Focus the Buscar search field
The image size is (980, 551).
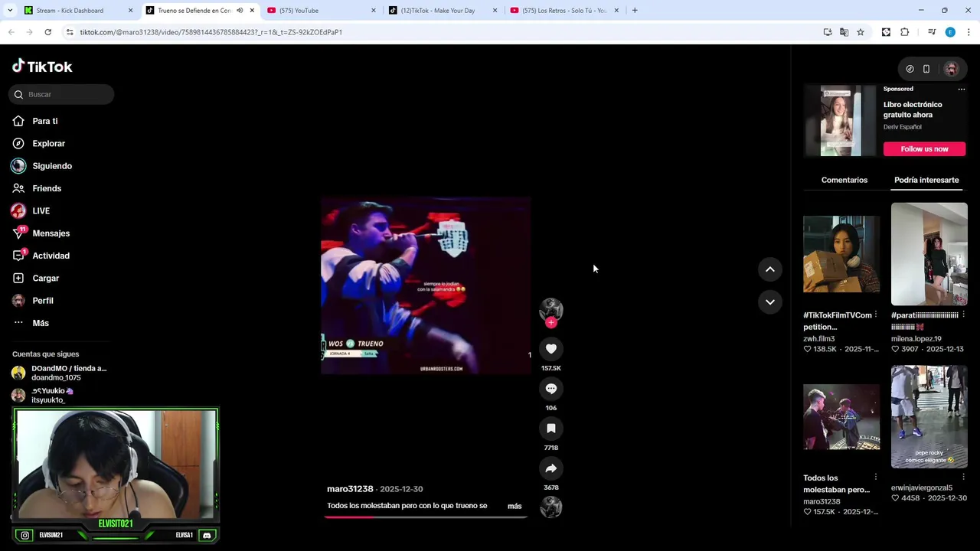point(61,94)
